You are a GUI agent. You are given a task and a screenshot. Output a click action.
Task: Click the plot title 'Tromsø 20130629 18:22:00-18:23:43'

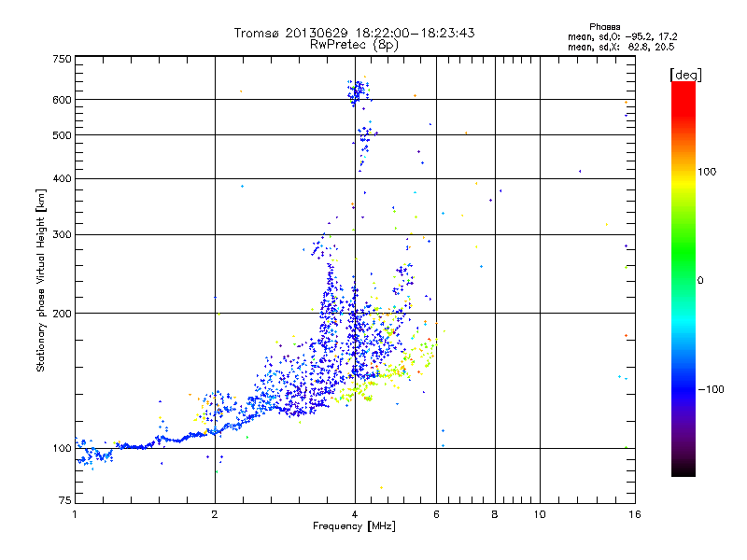pos(354,33)
